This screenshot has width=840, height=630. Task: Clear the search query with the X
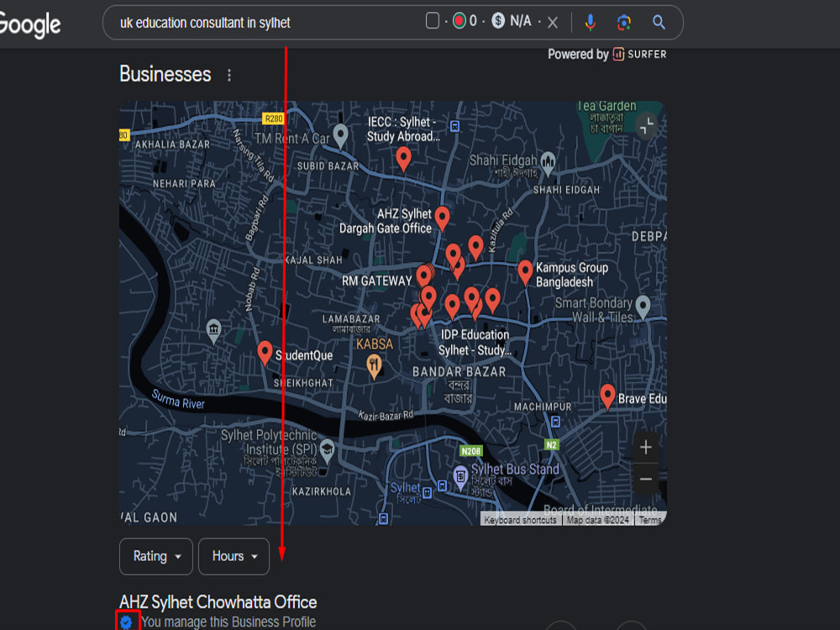[x=553, y=23]
